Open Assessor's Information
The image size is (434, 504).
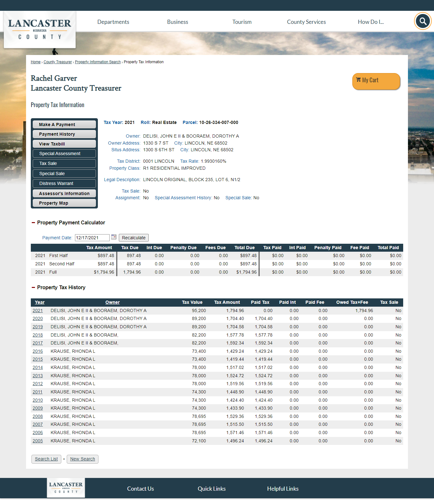tap(64, 194)
